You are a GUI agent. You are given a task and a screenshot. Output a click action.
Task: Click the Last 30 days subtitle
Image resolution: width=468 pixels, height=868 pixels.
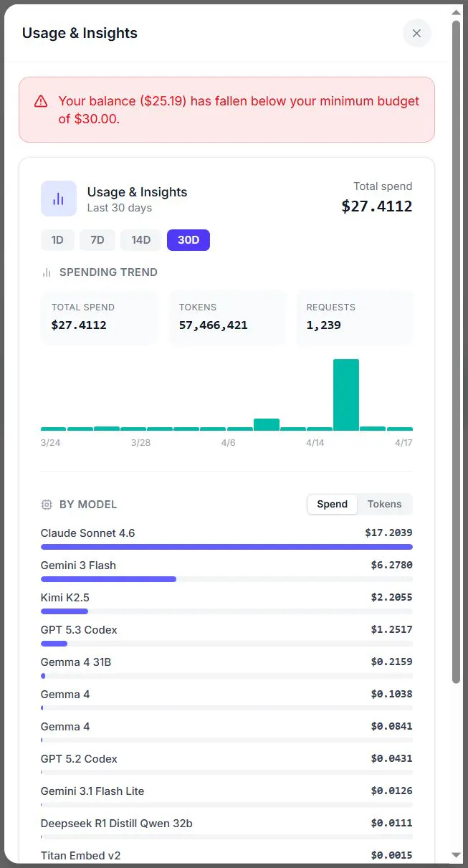[x=120, y=208]
